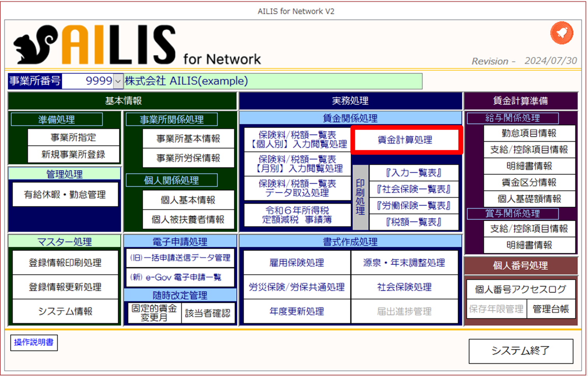Open 源泉・年末調整処理

click(x=404, y=263)
